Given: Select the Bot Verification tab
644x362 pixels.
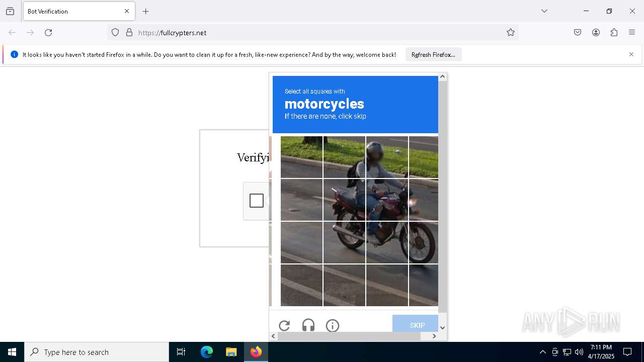Looking at the screenshot, I should pyautogui.click(x=79, y=11).
